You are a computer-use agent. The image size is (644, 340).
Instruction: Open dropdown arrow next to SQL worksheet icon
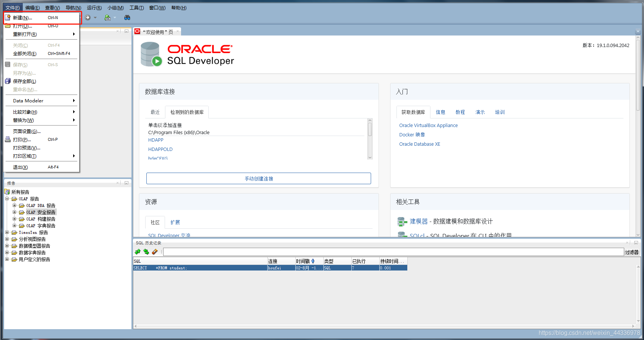coord(115,18)
